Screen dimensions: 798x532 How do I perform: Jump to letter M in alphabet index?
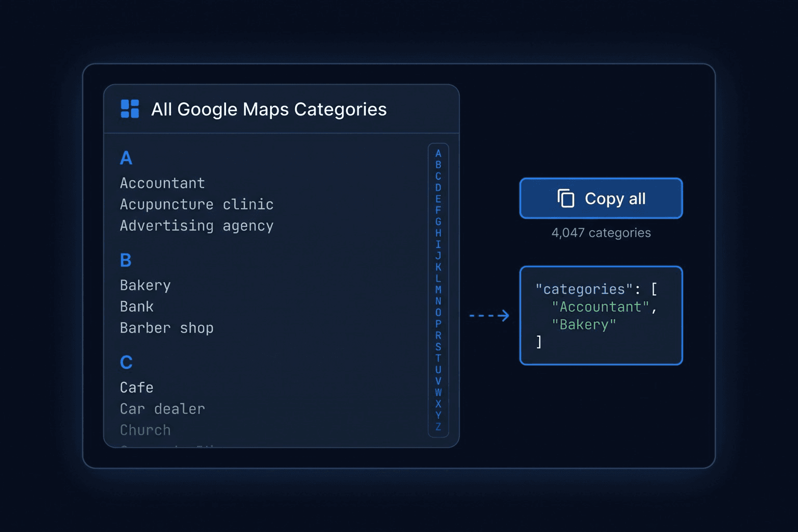[438, 290]
